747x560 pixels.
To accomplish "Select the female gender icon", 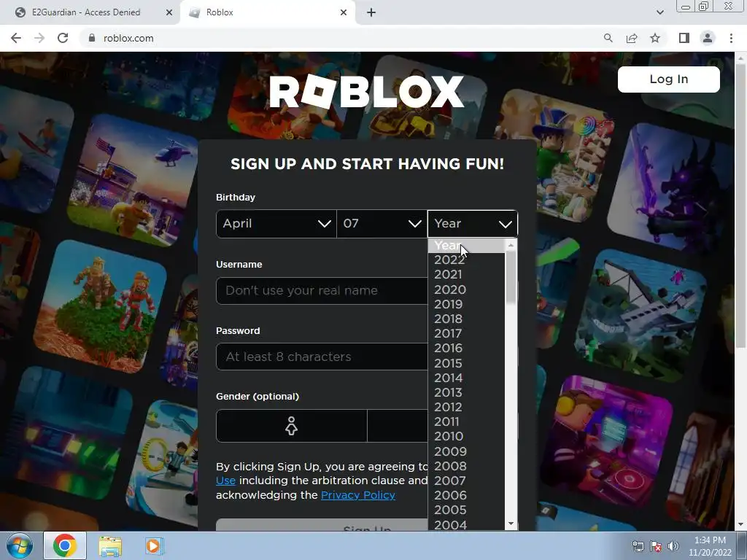I will click(291, 426).
